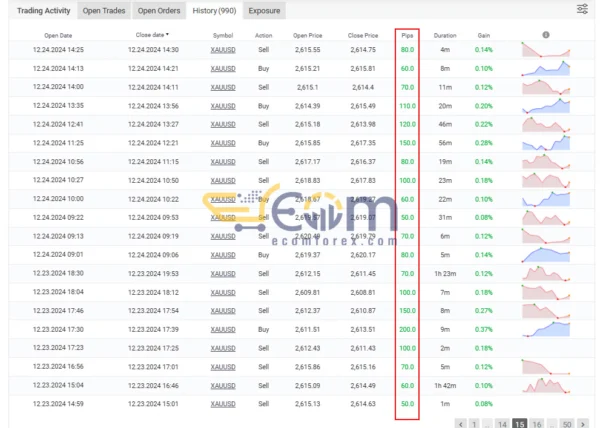Viewport: 600px width, 428px height.
Task: Open sparkline chart for the 12.23.2024 15:04 trade
Action: pyautogui.click(x=546, y=386)
